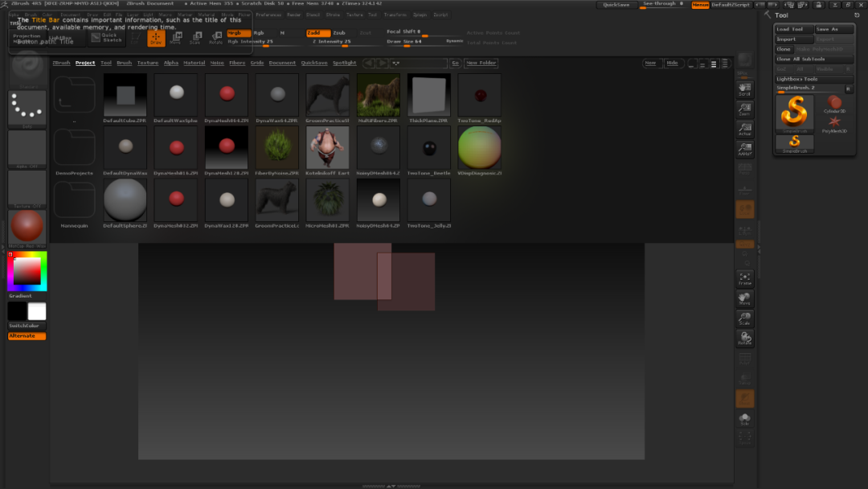The height and width of the screenshot is (489, 868).
Task: Toggle the Zadd button
Action: [317, 33]
